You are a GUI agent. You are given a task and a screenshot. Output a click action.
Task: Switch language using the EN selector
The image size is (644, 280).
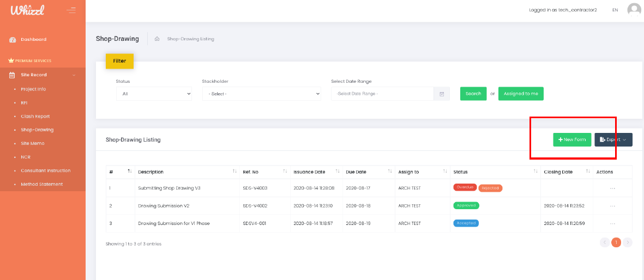pyautogui.click(x=615, y=10)
